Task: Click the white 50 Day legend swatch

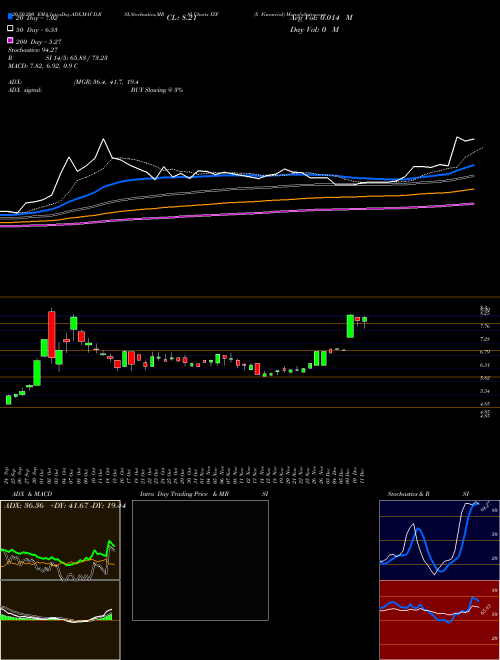Action: click(x=10, y=29)
